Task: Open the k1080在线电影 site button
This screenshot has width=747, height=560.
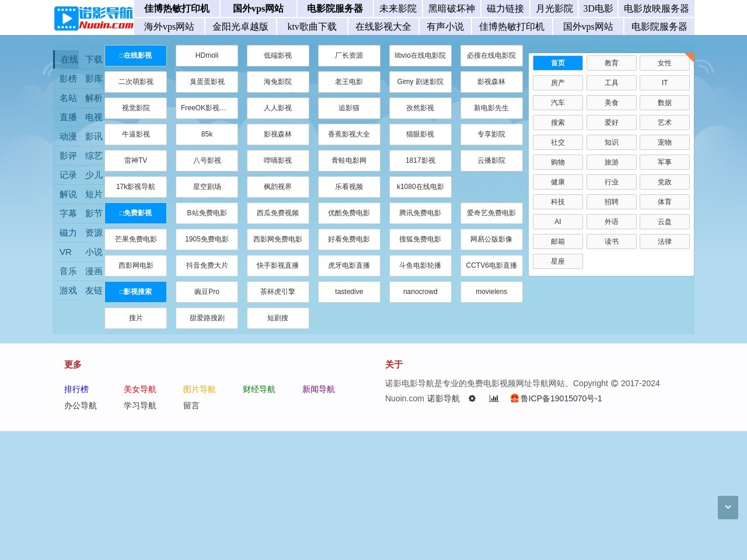Action: (x=420, y=187)
